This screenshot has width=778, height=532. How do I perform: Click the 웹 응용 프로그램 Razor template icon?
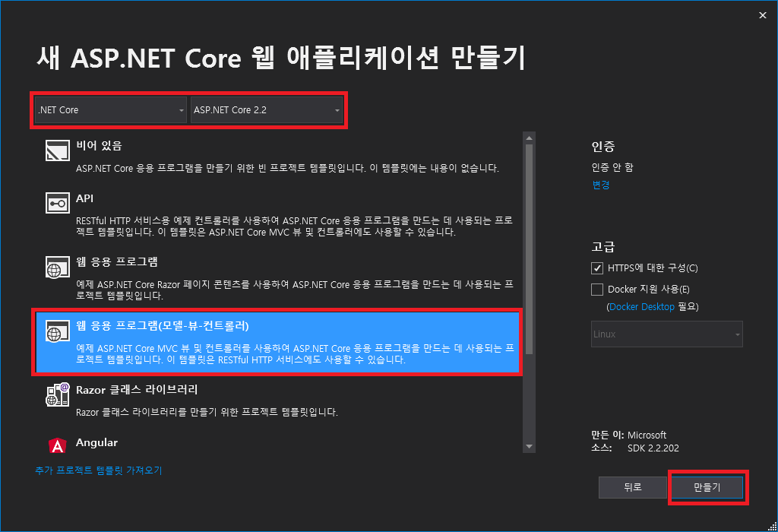coord(58,267)
